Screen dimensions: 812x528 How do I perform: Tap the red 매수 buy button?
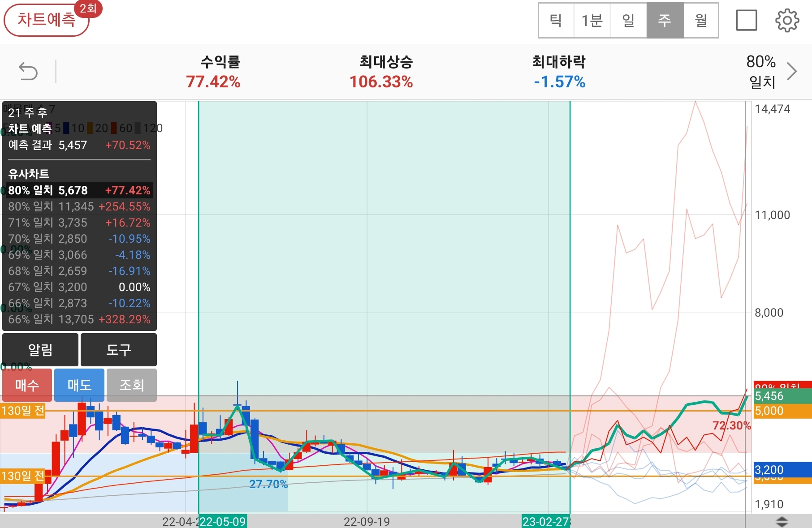pos(27,385)
